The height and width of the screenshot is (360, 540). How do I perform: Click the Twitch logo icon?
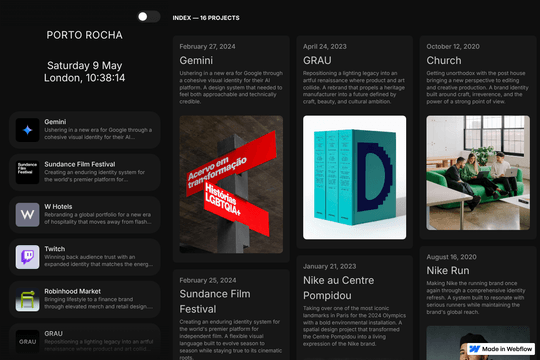(28, 257)
